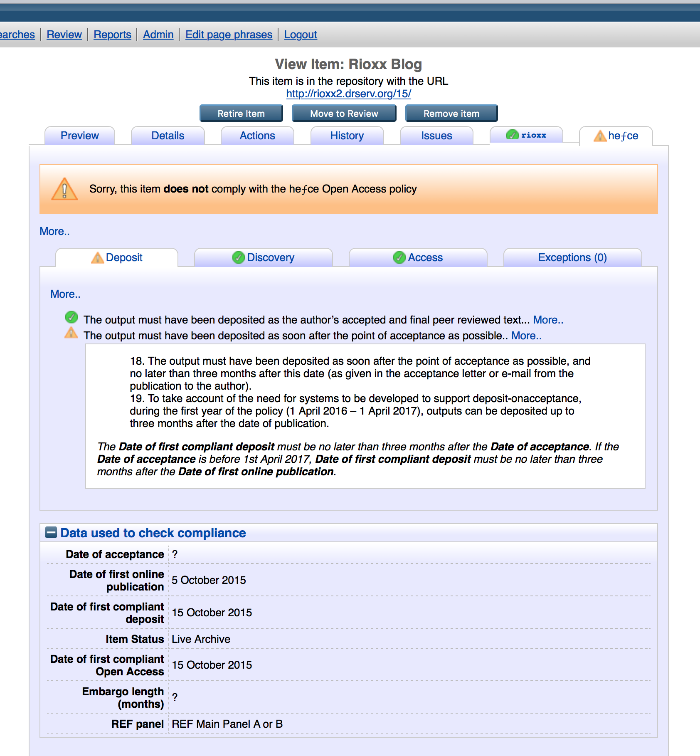Screen dimensions: 700x756
Task: Collapse the Data used to check compliance section
Action: pos(153,533)
